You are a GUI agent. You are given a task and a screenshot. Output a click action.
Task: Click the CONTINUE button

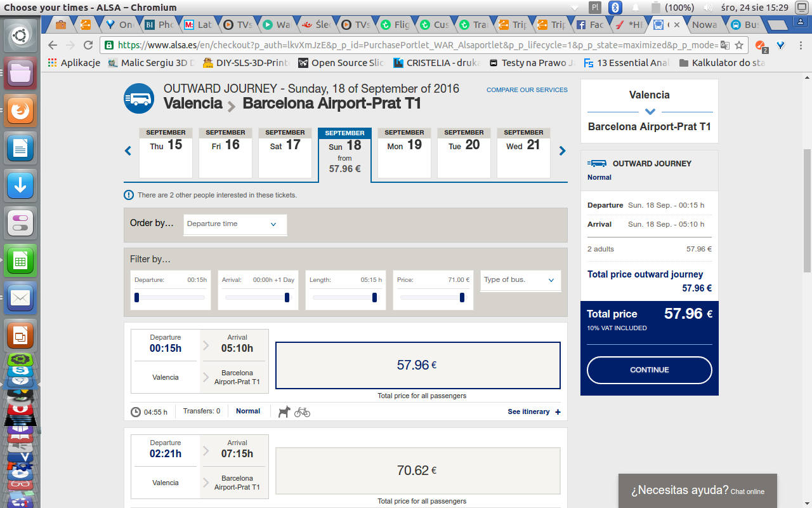click(x=650, y=370)
